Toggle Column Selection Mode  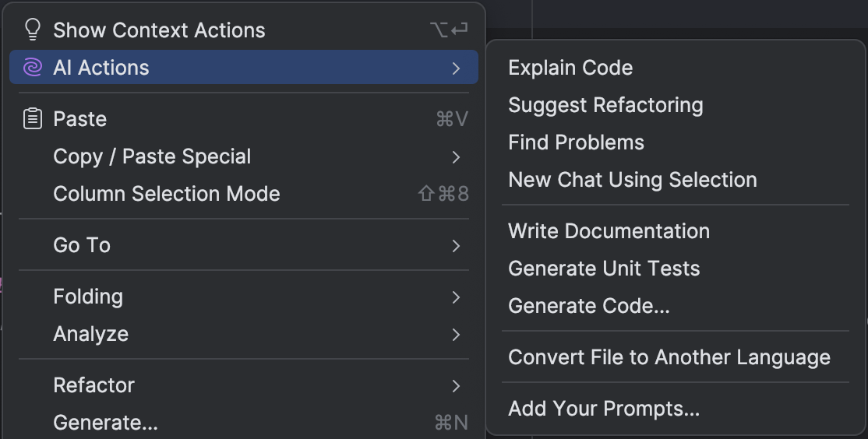(x=166, y=194)
